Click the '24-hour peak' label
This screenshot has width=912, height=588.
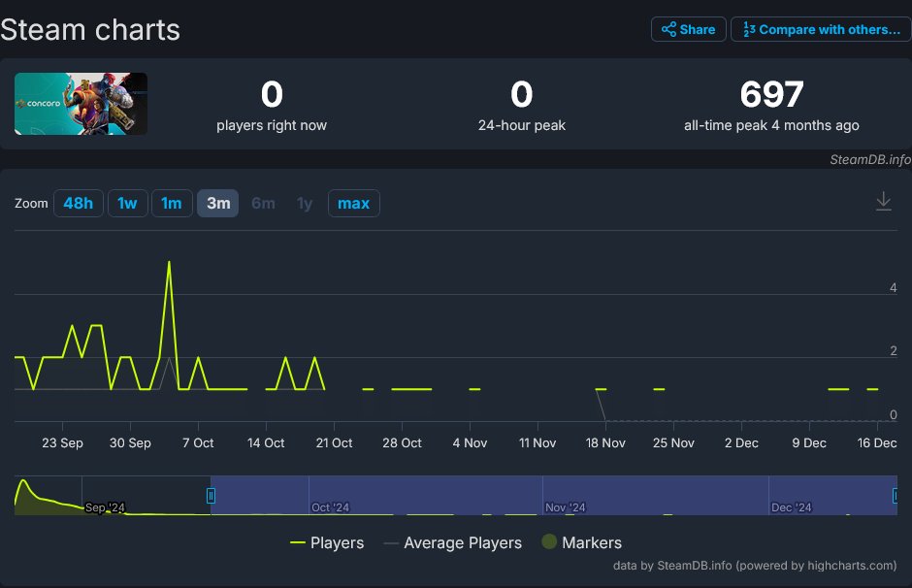pos(522,125)
